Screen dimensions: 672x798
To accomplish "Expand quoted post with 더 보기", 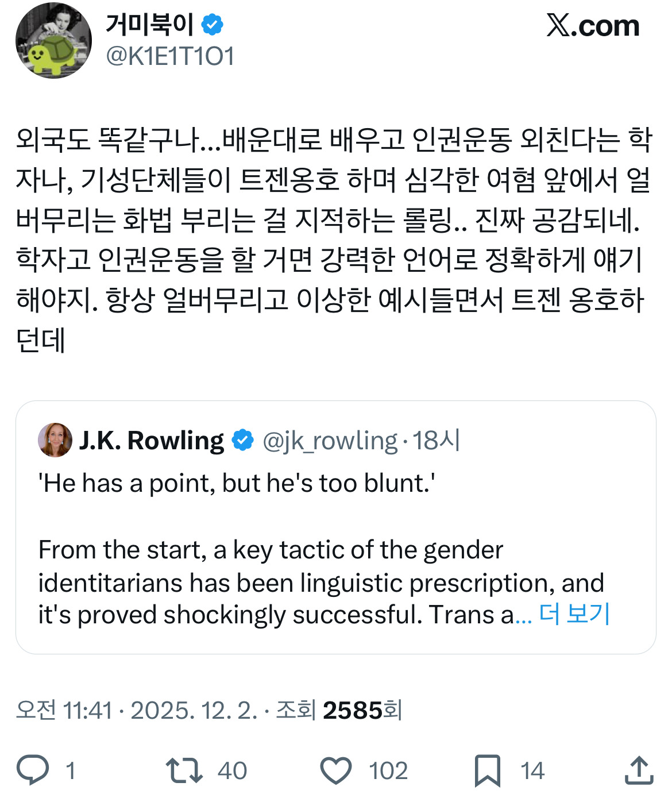I will pyautogui.click(x=574, y=614).
